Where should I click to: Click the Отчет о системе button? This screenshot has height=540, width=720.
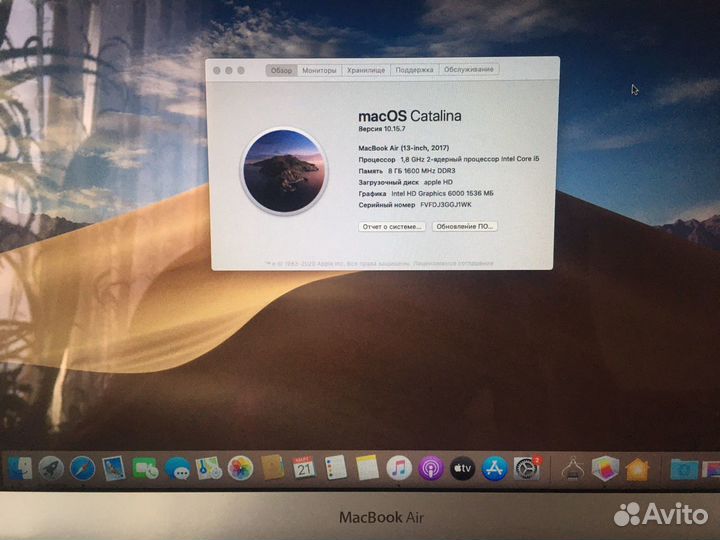[x=392, y=226]
